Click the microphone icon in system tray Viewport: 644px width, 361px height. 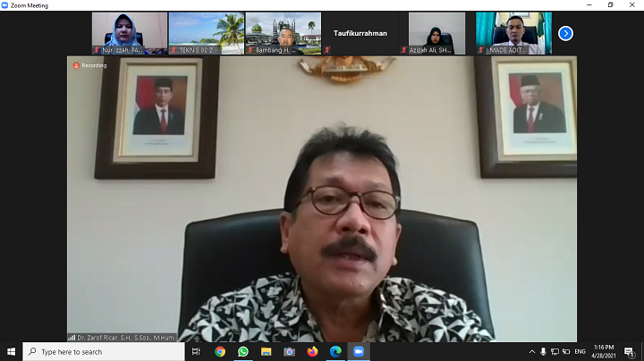pos(543,352)
